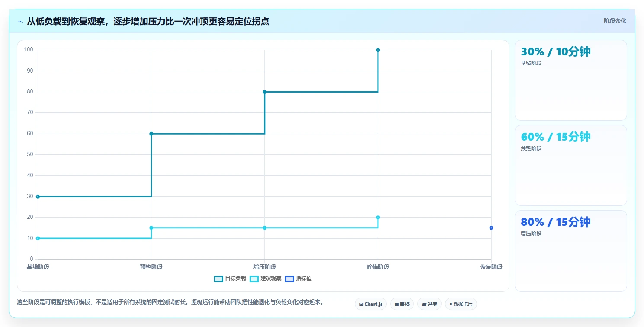The width and height of the screenshot is (644, 327).
Task: Click the 建议观察 point at value 20
Action: tap(378, 217)
